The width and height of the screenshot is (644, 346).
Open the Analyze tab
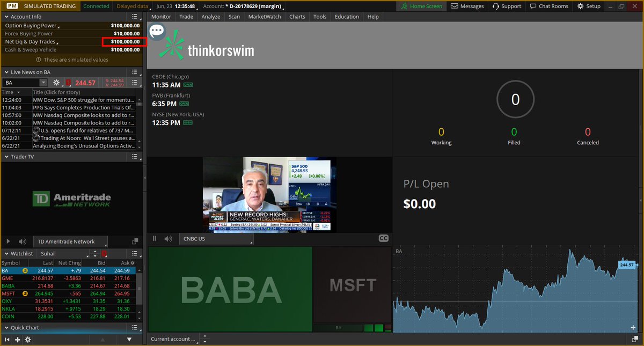click(x=211, y=17)
